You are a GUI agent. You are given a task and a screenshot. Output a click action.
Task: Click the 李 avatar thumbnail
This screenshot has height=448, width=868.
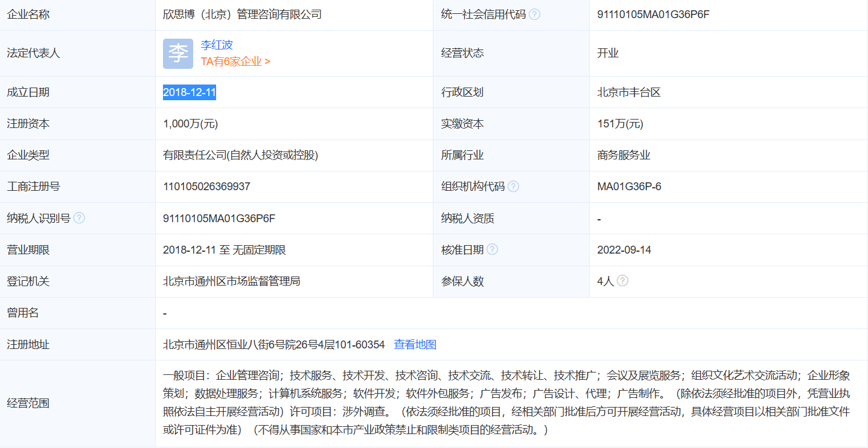tap(178, 53)
